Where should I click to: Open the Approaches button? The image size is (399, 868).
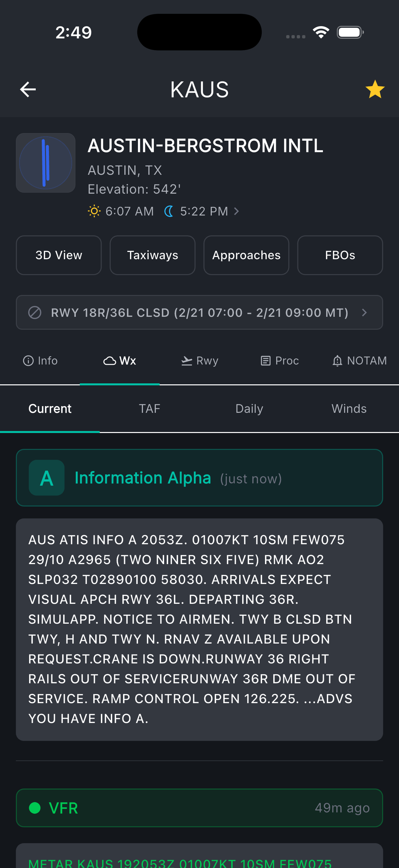click(246, 255)
